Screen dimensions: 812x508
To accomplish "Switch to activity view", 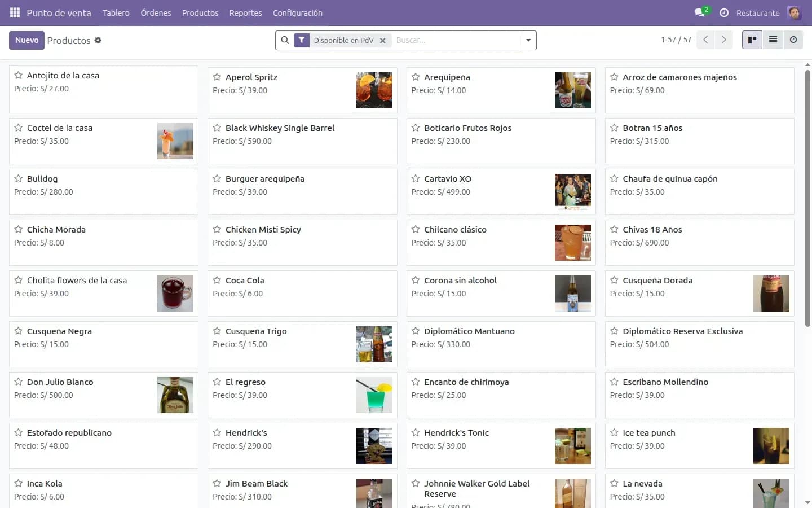I will [793, 40].
